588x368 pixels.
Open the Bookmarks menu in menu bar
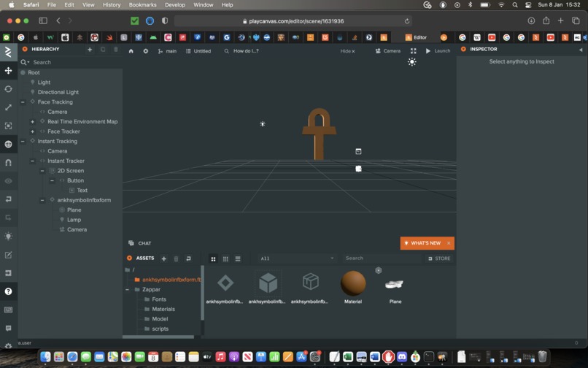142,5
